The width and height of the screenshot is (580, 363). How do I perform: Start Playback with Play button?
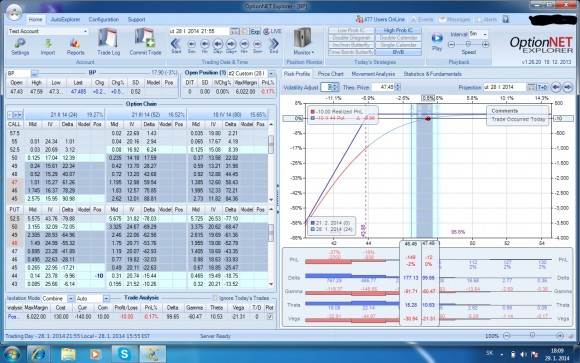437,42
